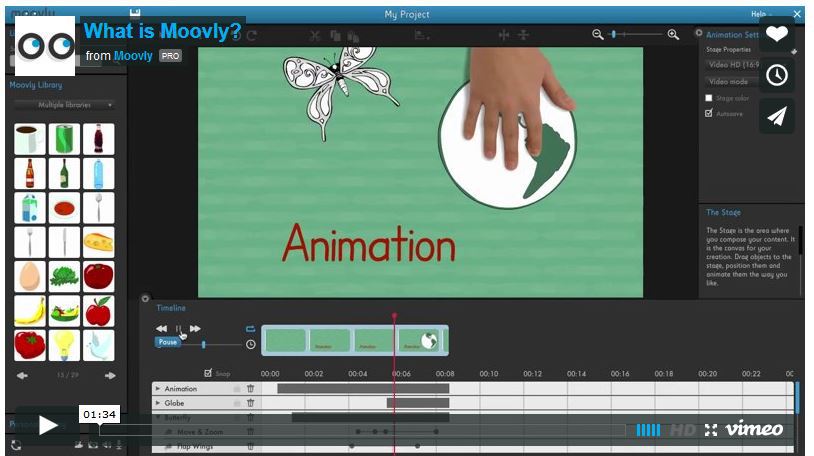Click the Cut scissors icon
This screenshot has height=456, width=814.
315,35
